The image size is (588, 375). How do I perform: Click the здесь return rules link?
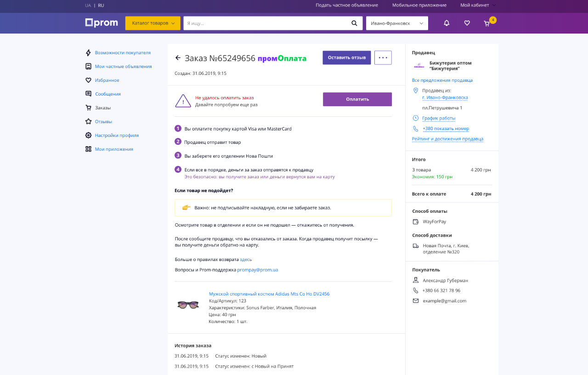tap(246, 259)
